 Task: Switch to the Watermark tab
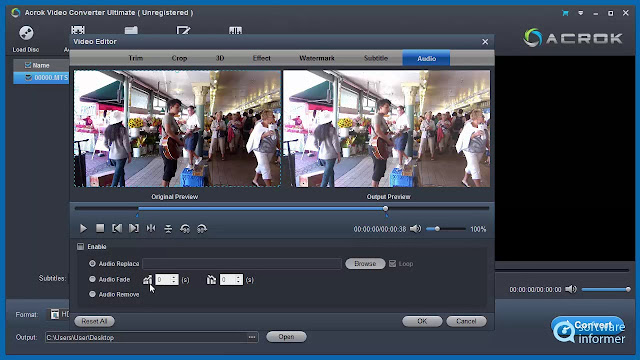317,58
